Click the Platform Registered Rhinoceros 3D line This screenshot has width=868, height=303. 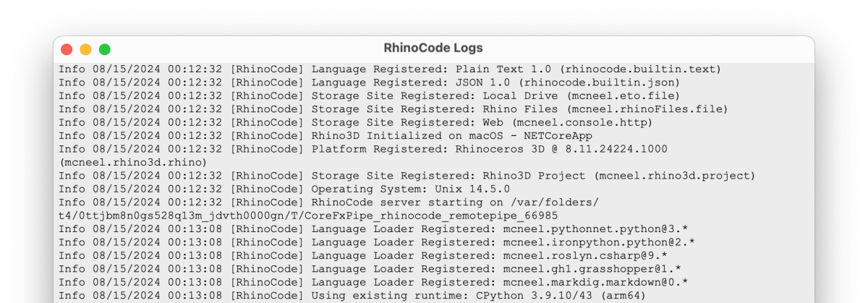coord(364,149)
